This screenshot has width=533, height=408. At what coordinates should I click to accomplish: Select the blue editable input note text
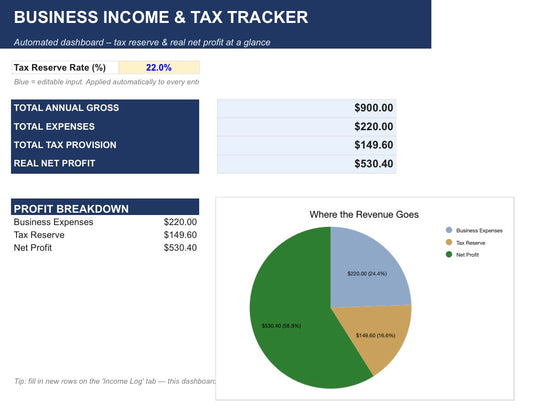pyautogui.click(x=106, y=82)
